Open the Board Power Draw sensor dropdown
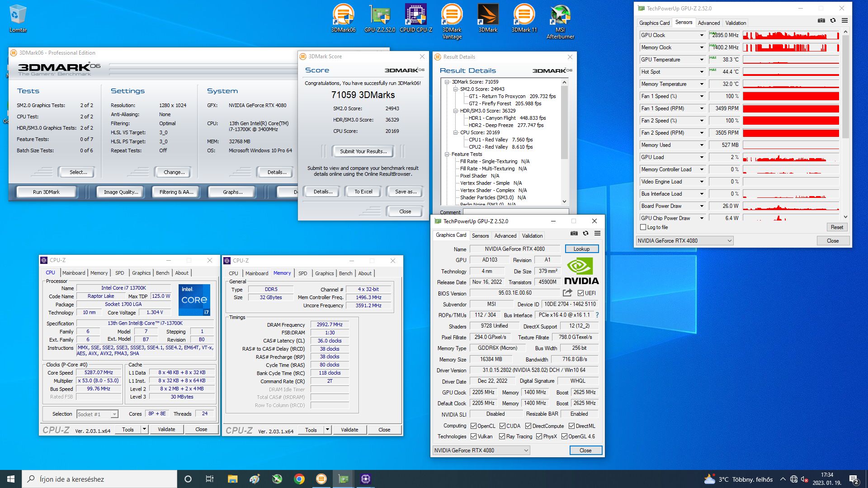 [702, 206]
